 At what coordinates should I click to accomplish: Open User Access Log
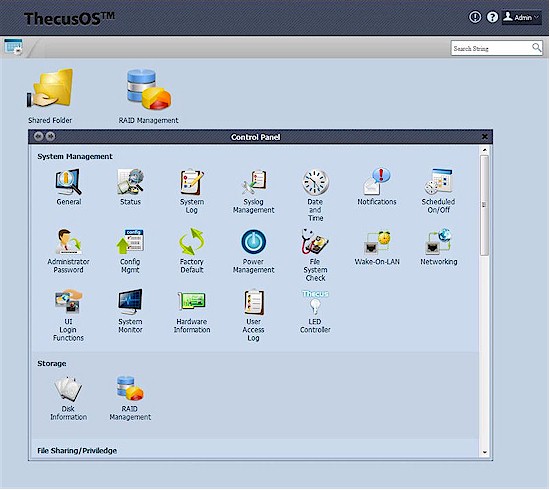point(253,315)
